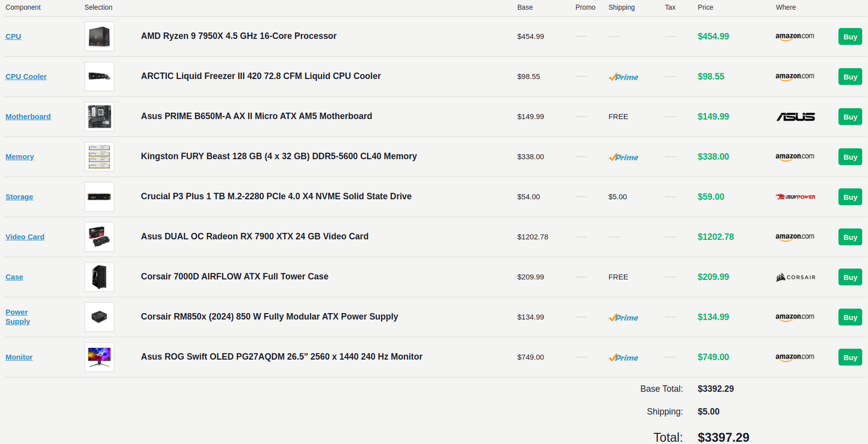
Task: Open the Storage component link
Action: tap(19, 197)
